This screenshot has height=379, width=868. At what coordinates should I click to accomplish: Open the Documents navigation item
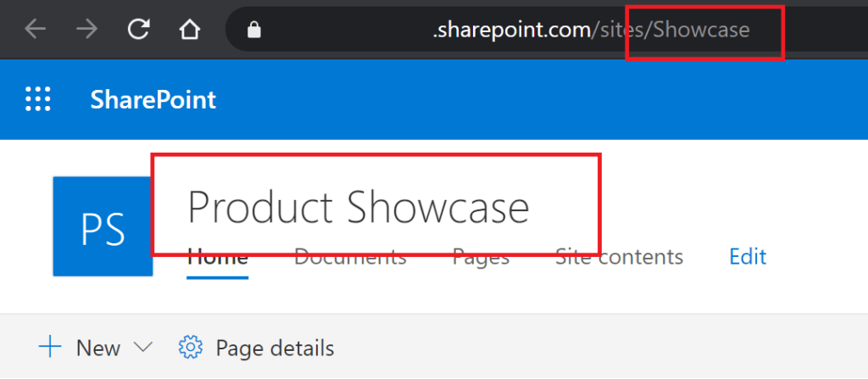(x=350, y=257)
